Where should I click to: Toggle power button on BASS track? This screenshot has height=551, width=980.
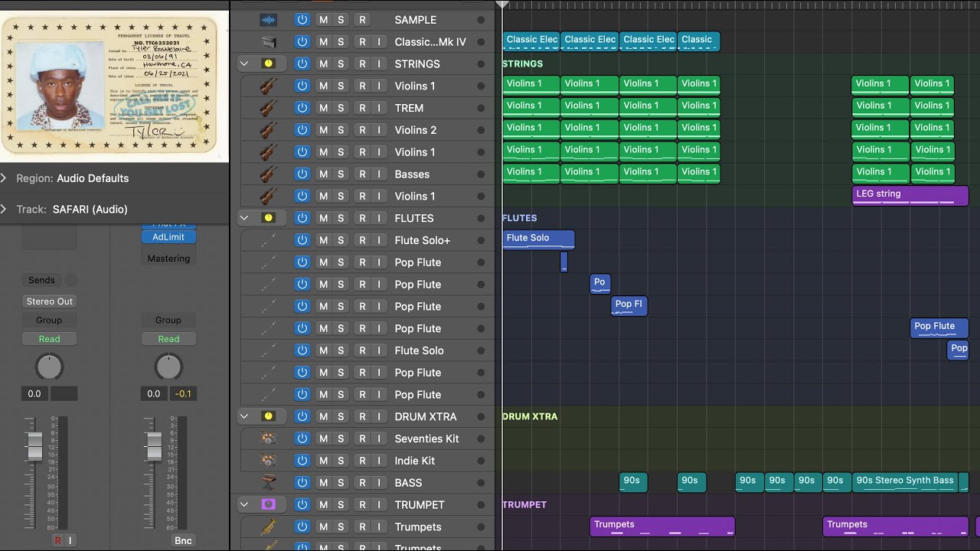tap(302, 483)
